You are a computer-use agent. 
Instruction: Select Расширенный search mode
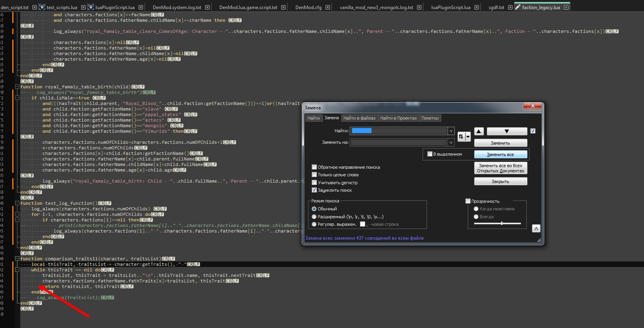(314, 217)
